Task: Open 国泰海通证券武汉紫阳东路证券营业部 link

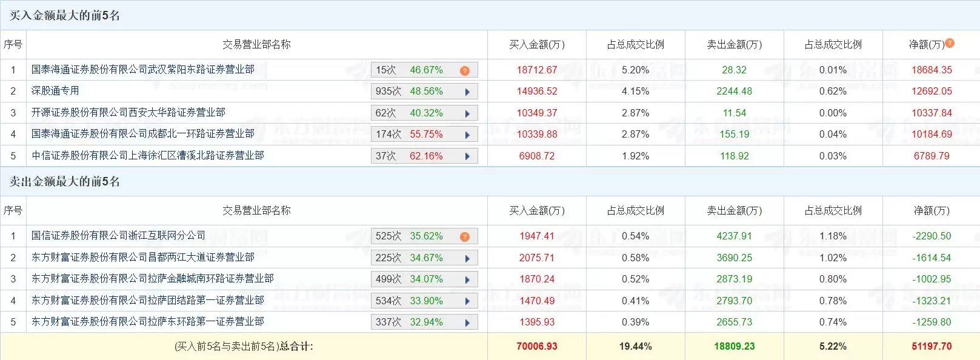Action: [x=143, y=70]
